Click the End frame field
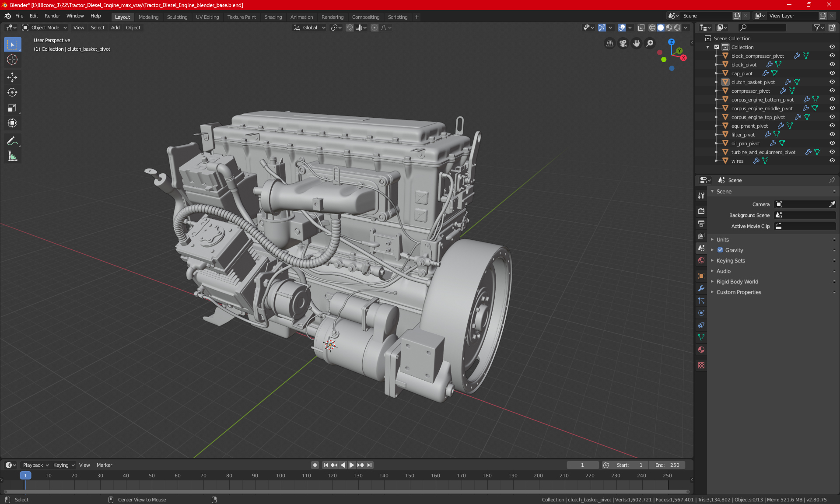Viewport: 840px width, 504px height. click(667, 465)
